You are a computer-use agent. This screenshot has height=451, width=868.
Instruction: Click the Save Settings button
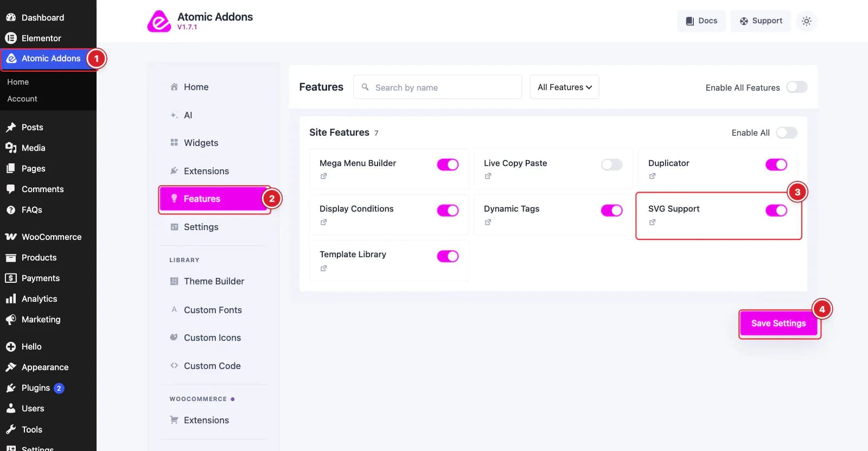point(778,323)
